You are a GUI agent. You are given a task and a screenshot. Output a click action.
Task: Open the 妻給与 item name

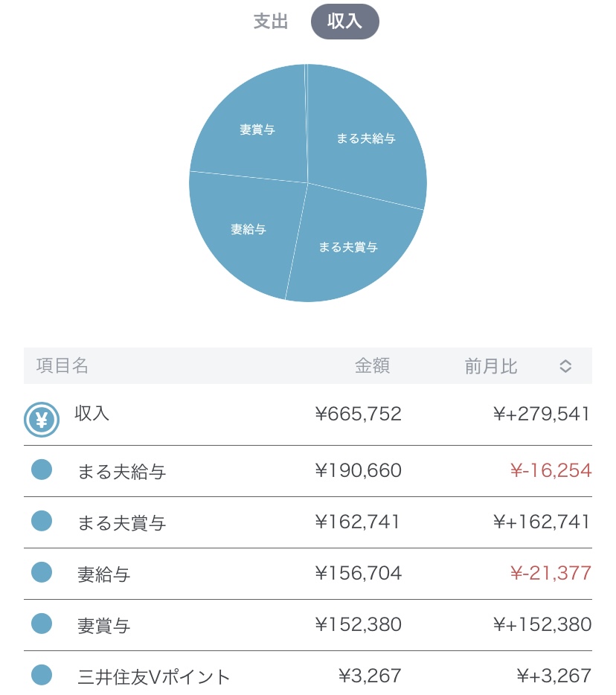104,574
